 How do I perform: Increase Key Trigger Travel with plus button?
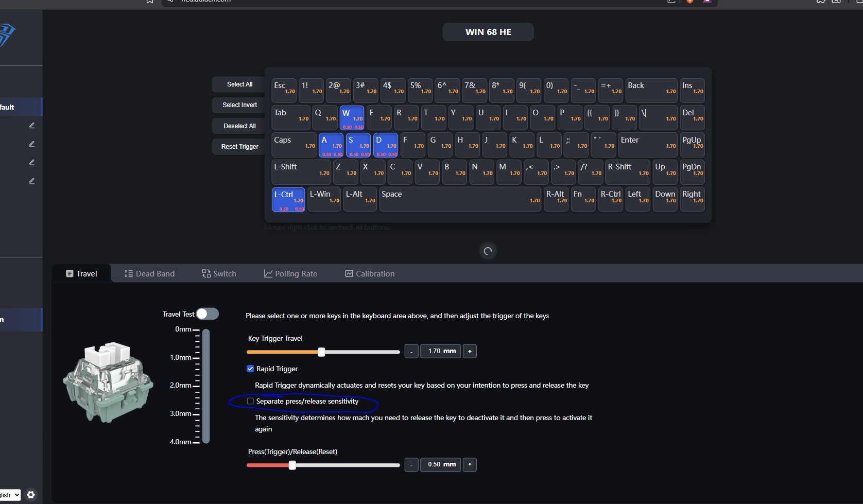coord(470,351)
